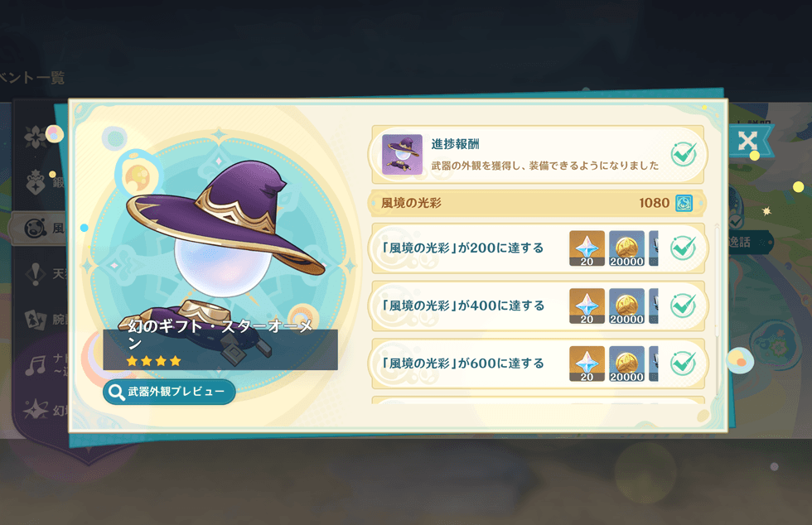Screen dimensions: 812x525
Task: Select Mora 20000 reward in 200 milestone row
Action: (626, 248)
